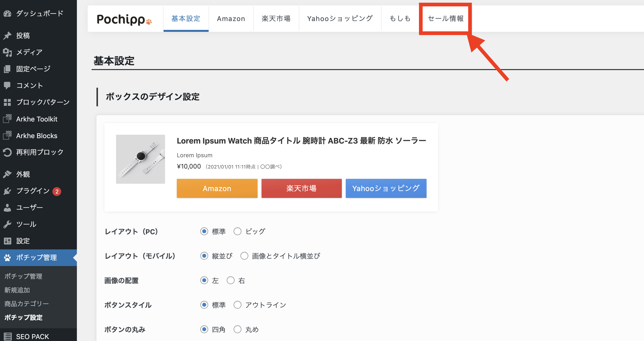Open the メディア media icon
Screen dimensions: 644x341
click(8, 52)
